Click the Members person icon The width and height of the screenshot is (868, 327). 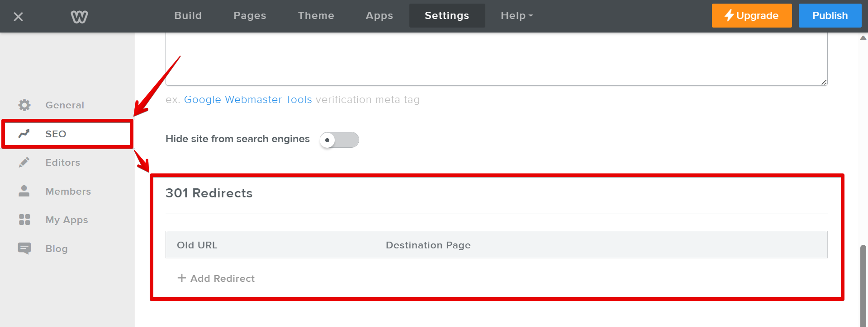(x=24, y=191)
